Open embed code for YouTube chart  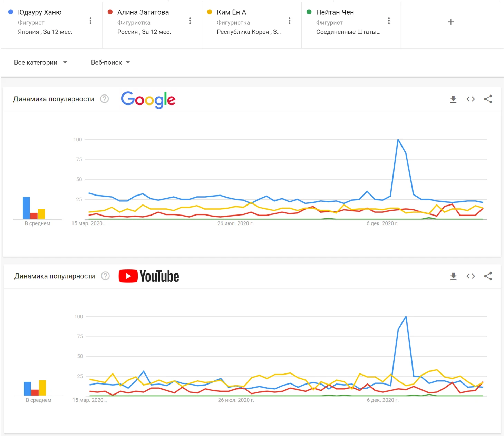click(x=471, y=276)
